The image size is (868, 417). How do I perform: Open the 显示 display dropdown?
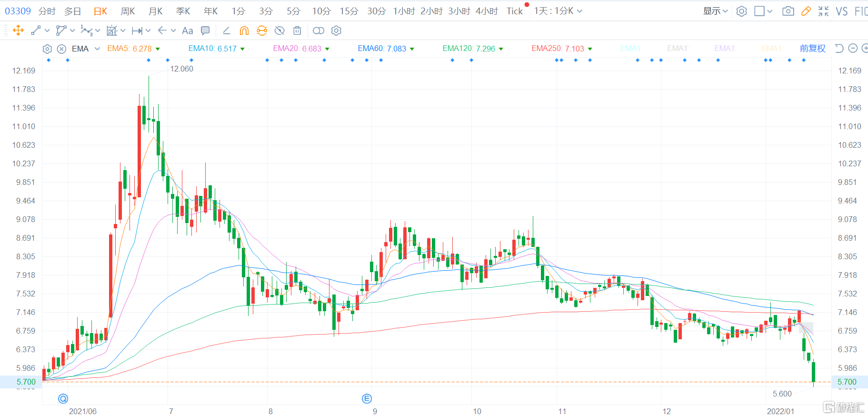click(x=715, y=11)
